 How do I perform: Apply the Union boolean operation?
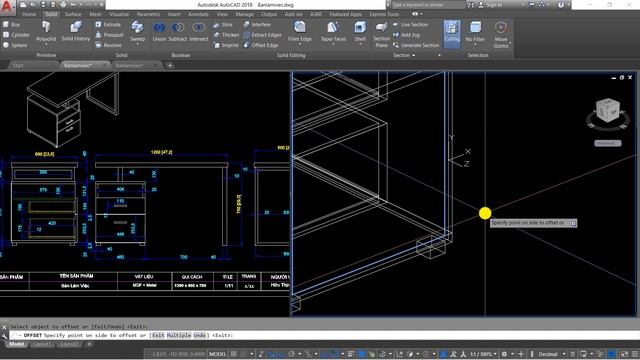coord(159,31)
